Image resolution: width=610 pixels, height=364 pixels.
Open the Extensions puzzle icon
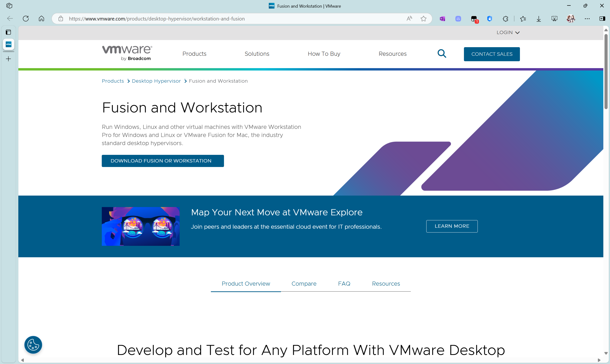click(x=505, y=19)
